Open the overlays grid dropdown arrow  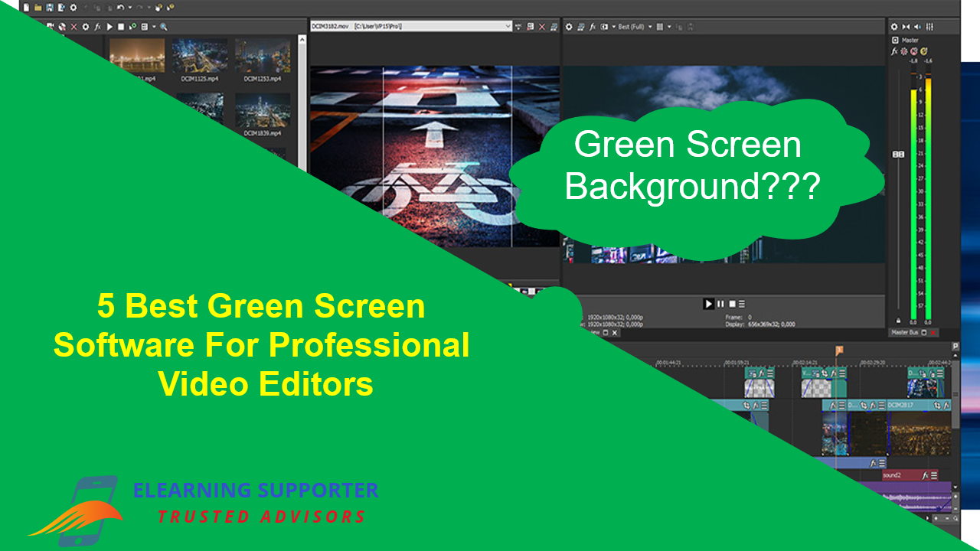click(x=669, y=27)
